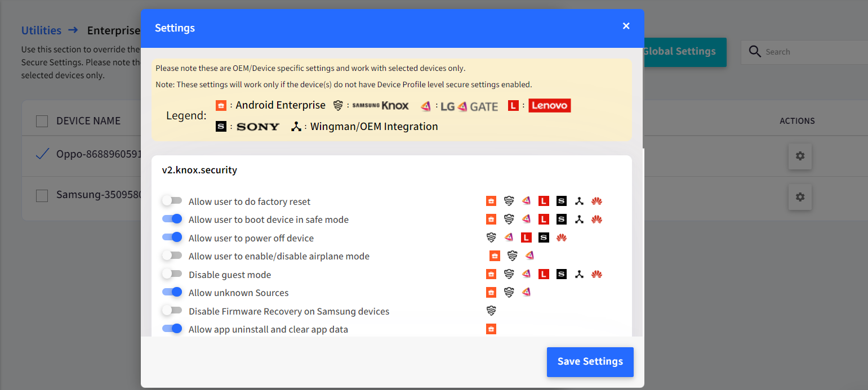Toggle Allow unknown Sources off
This screenshot has width=868, height=390.
[172, 292]
